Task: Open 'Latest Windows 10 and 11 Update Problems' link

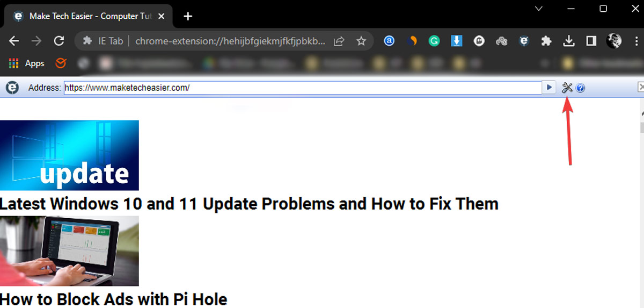Action: click(249, 204)
